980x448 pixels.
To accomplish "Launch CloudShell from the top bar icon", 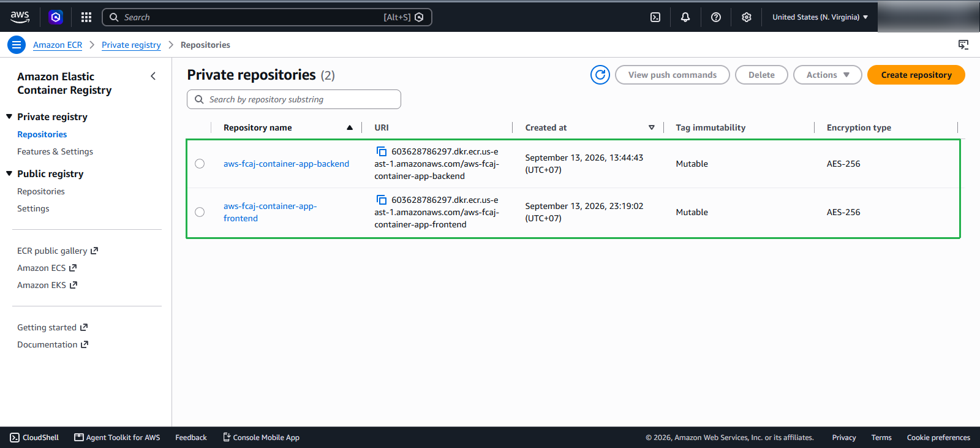I will click(x=655, y=17).
